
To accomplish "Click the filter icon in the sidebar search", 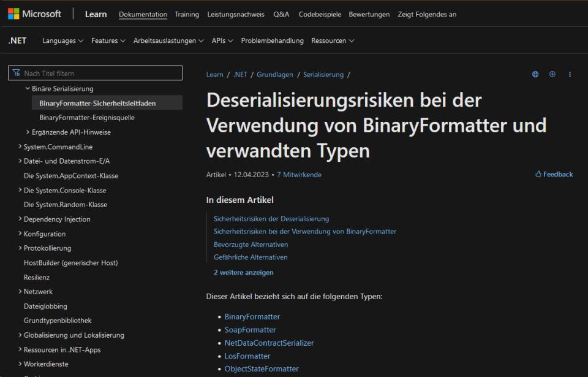I will point(16,73).
